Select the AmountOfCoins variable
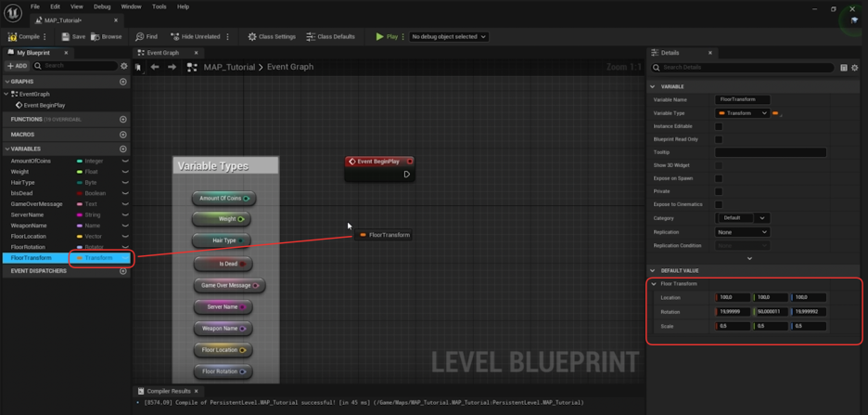Screen dimensions: 868x415 31,161
